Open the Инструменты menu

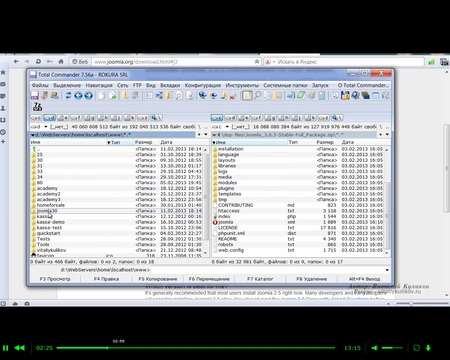tap(242, 85)
